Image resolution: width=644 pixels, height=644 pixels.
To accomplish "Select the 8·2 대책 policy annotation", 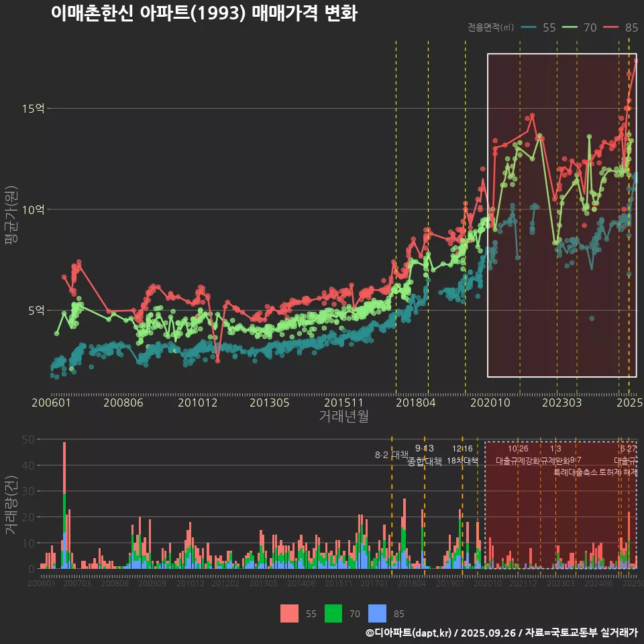I will [x=391, y=455].
